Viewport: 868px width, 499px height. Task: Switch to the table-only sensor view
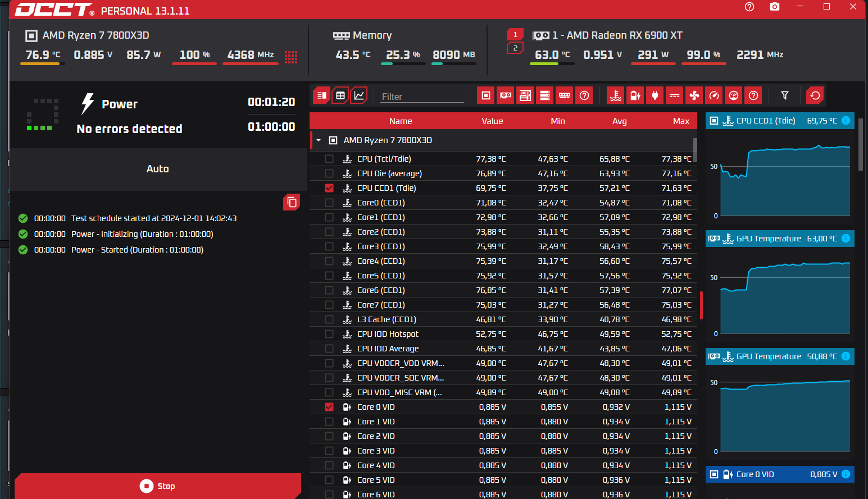[x=340, y=95]
